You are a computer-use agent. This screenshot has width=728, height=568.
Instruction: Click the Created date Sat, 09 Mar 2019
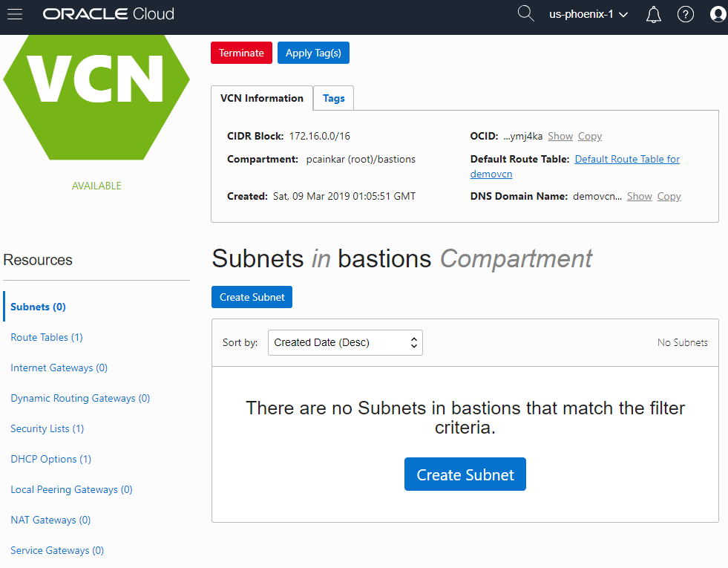tap(344, 197)
